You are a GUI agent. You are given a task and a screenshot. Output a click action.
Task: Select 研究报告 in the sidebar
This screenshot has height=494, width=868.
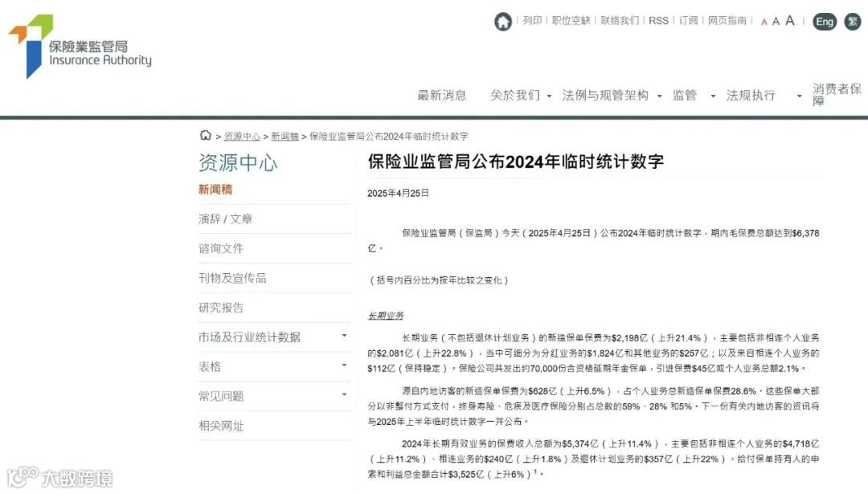[221, 307]
